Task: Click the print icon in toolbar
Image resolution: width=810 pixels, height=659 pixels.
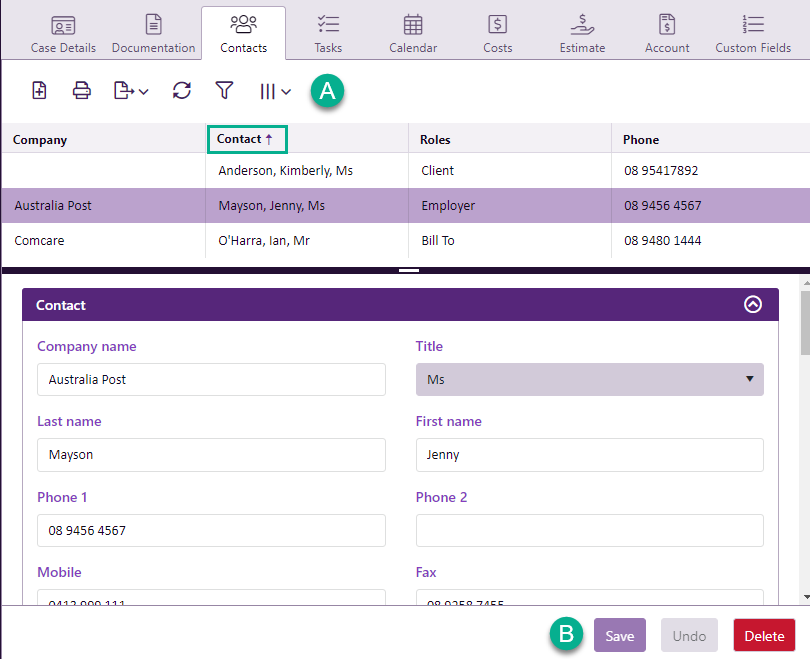Action: click(82, 91)
